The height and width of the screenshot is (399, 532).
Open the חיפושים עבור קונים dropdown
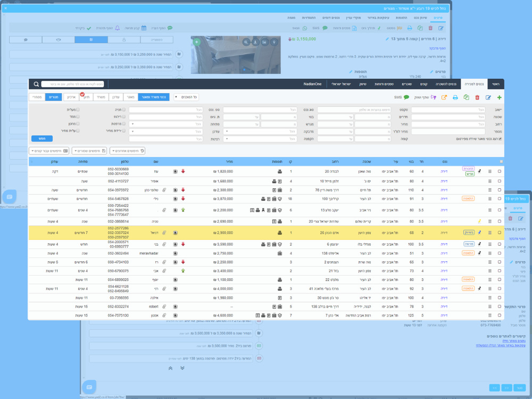(49, 151)
